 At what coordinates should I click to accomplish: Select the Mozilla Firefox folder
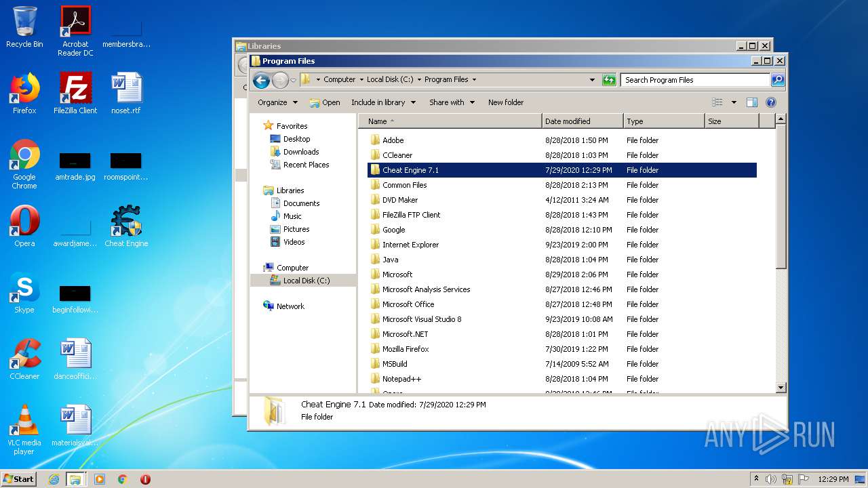tap(562, 349)
